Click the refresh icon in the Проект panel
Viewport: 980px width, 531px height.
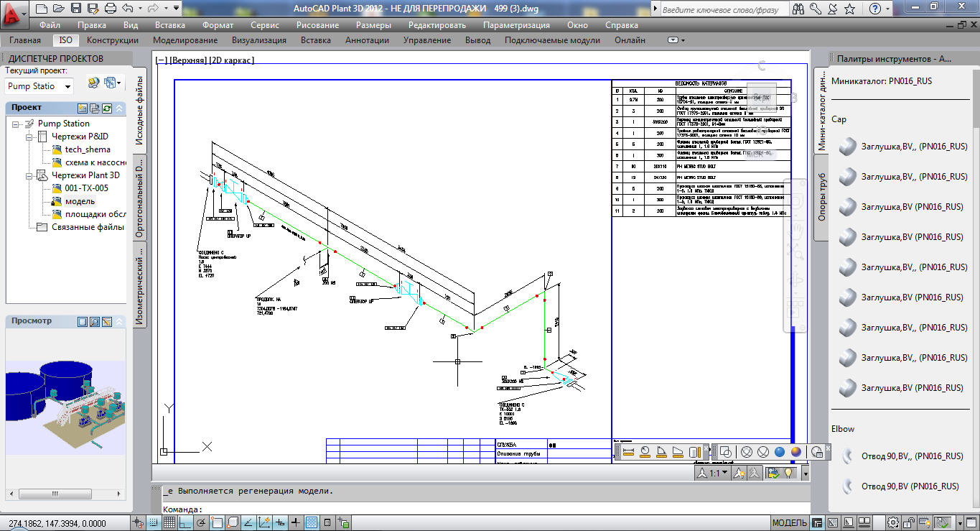[x=106, y=108]
